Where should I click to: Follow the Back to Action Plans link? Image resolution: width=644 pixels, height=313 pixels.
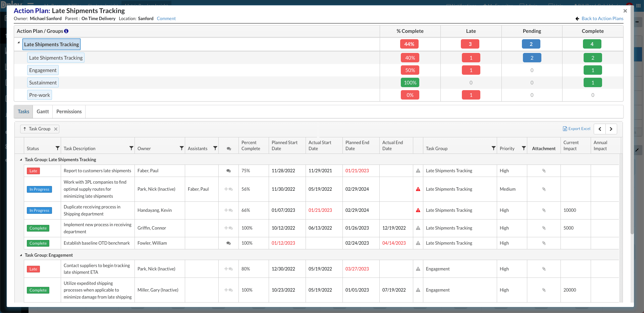tap(602, 18)
